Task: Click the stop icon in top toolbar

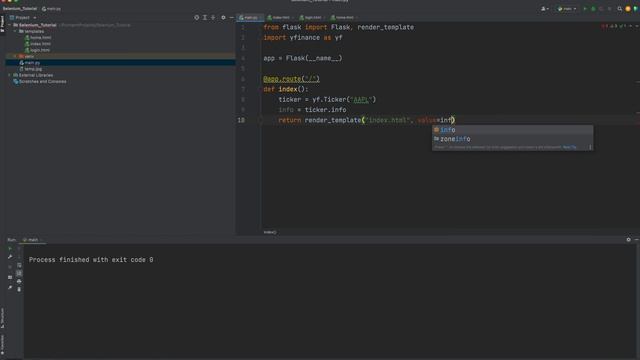Action: point(609,9)
